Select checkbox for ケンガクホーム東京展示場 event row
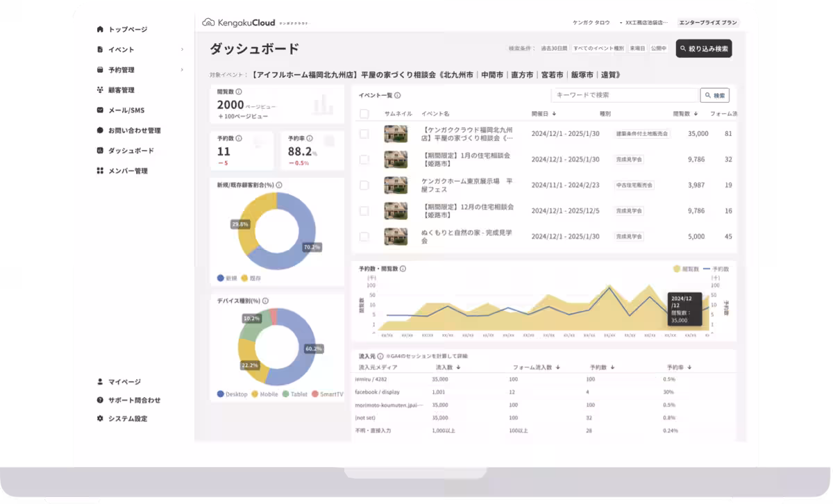This screenshot has height=504, width=833. pyautogui.click(x=364, y=185)
